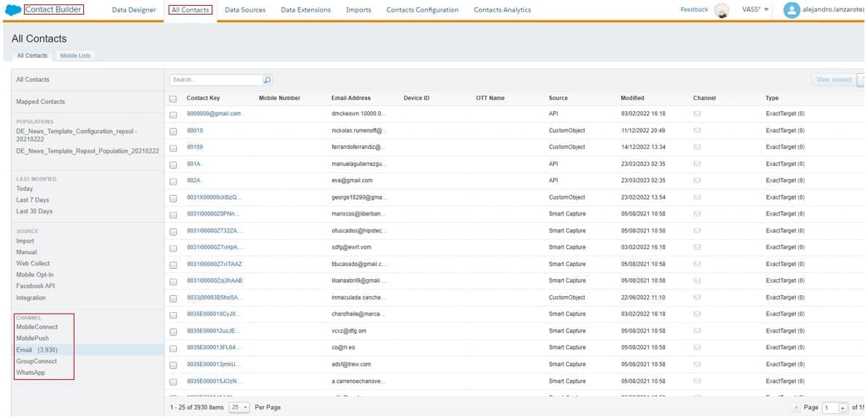Image resolution: width=868 pixels, height=418 pixels.
Task: Open the Data Extensions menu item
Action: tap(305, 10)
